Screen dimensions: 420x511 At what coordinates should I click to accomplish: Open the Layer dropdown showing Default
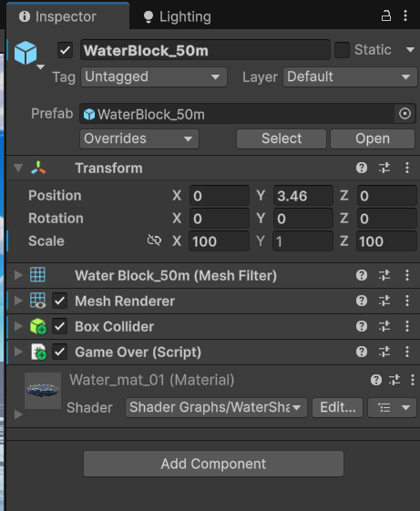pos(350,77)
